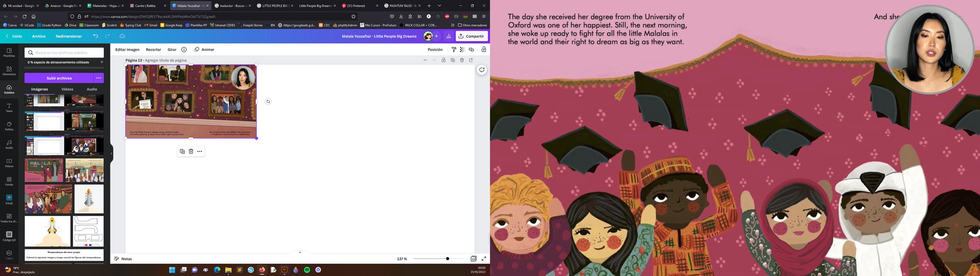Toggle the page 13 lock icon
Viewport: 980px width, 276px height.
click(x=444, y=60)
